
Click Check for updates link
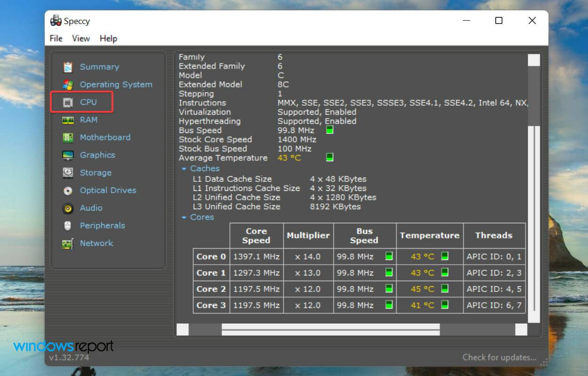499,357
